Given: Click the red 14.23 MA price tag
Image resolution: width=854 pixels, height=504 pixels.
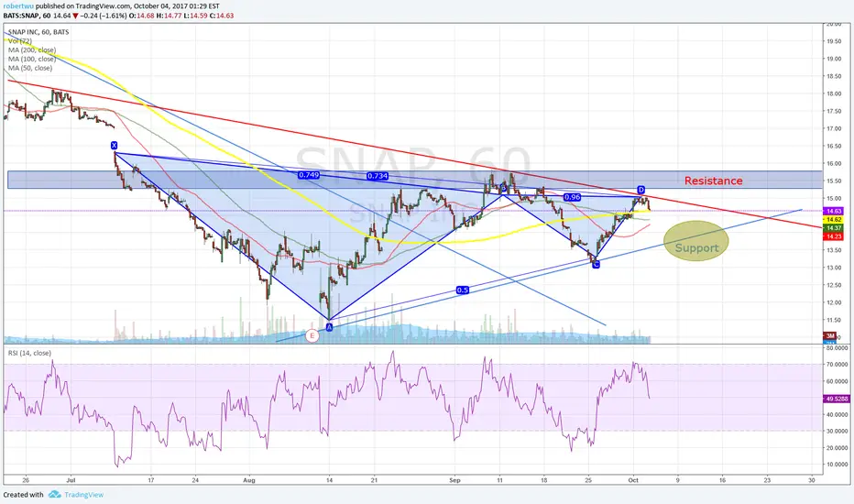Looking at the screenshot, I should [x=834, y=236].
